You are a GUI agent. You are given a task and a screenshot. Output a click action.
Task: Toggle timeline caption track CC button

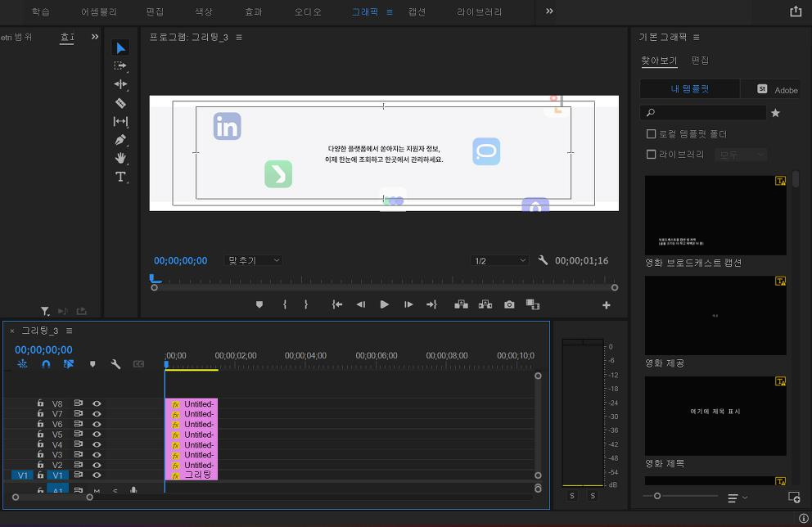coord(138,364)
